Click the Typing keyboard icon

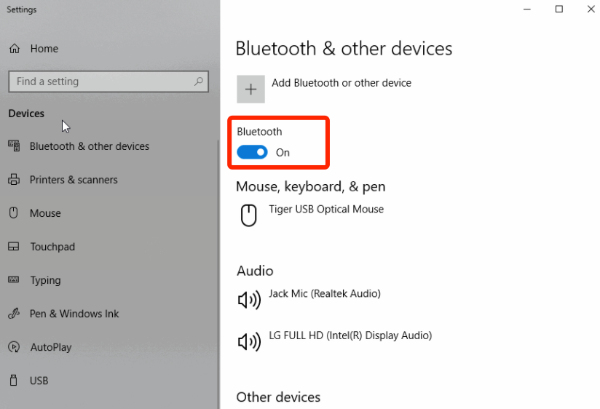(x=14, y=280)
